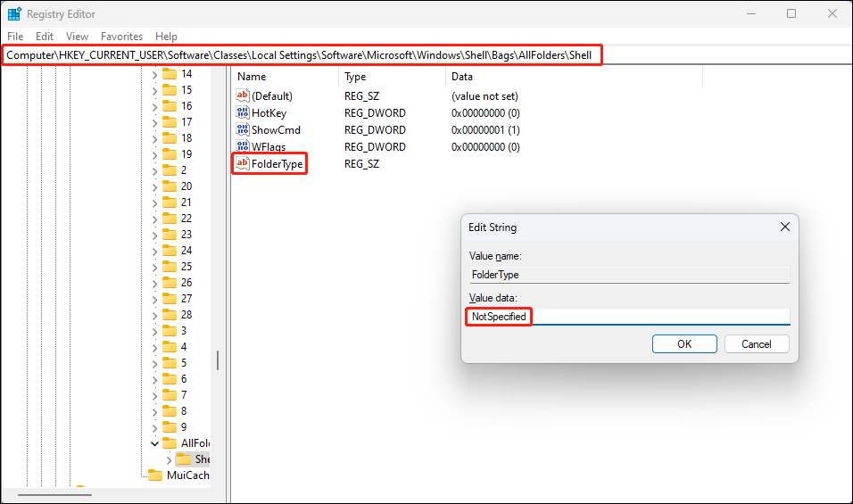Expand the 25 key in the tree
853x504 pixels.
click(x=154, y=267)
